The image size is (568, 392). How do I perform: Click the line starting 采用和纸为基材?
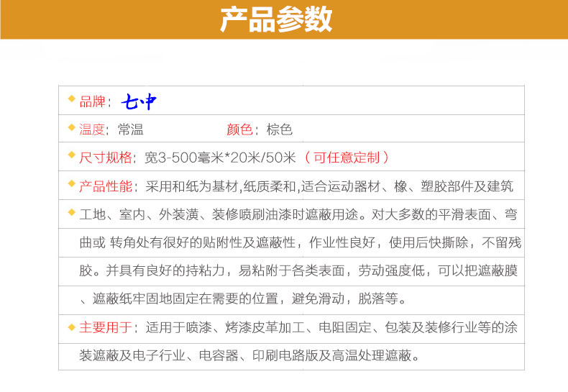(329, 186)
